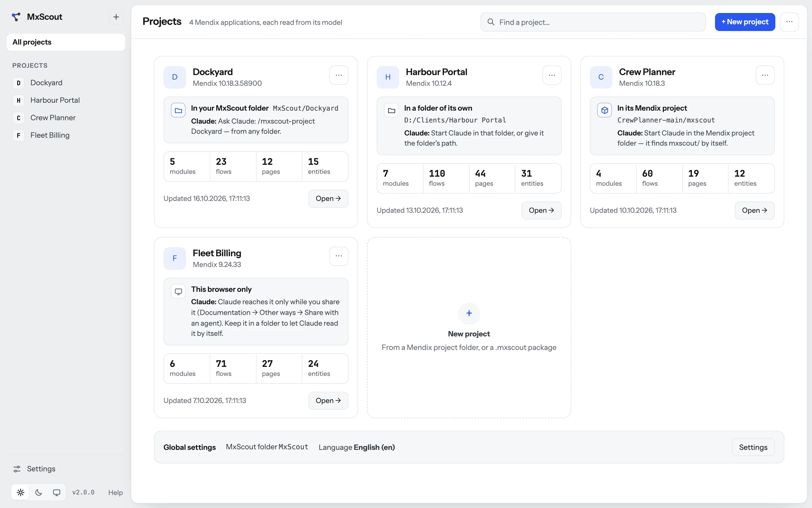Click the plus button beside MxScout title
The height and width of the screenshot is (508, 812).
(116, 17)
